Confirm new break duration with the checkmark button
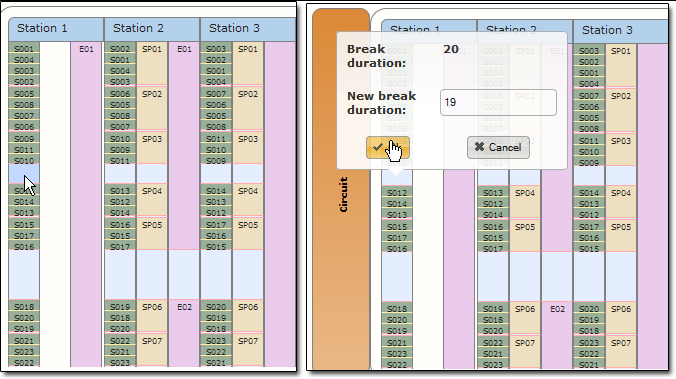The image size is (676, 379). pyautogui.click(x=388, y=147)
